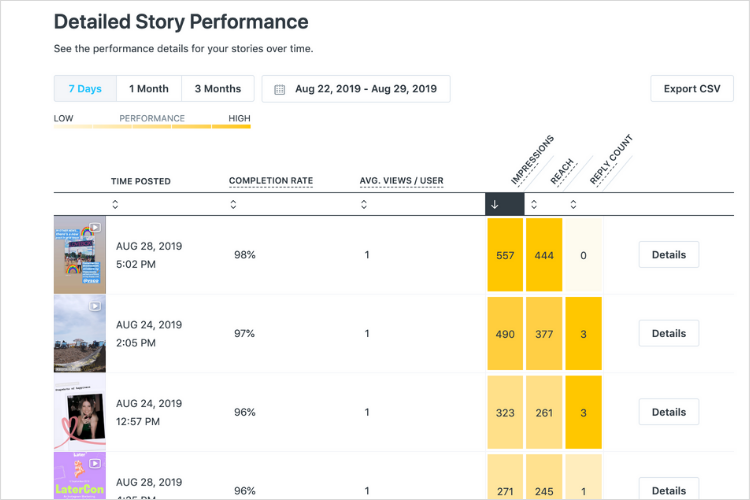Click the 377 reach cell
The width and height of the screenshot is (750, 500).
(x=544, y=333)
